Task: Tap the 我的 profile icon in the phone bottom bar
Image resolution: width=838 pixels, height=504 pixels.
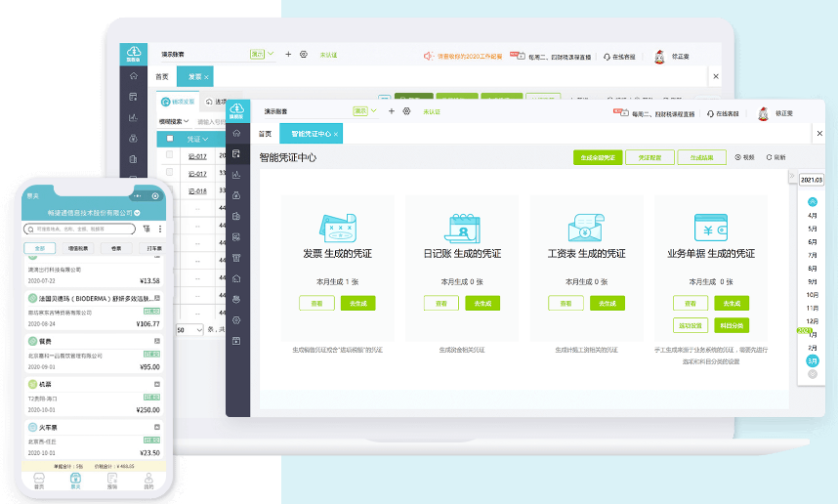Action: pos(148,478)
